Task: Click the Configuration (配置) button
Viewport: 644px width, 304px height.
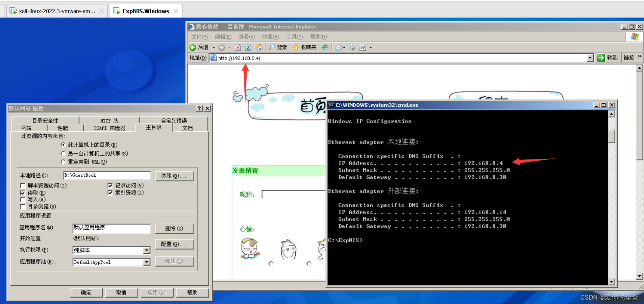Action: tap(174, 244)
